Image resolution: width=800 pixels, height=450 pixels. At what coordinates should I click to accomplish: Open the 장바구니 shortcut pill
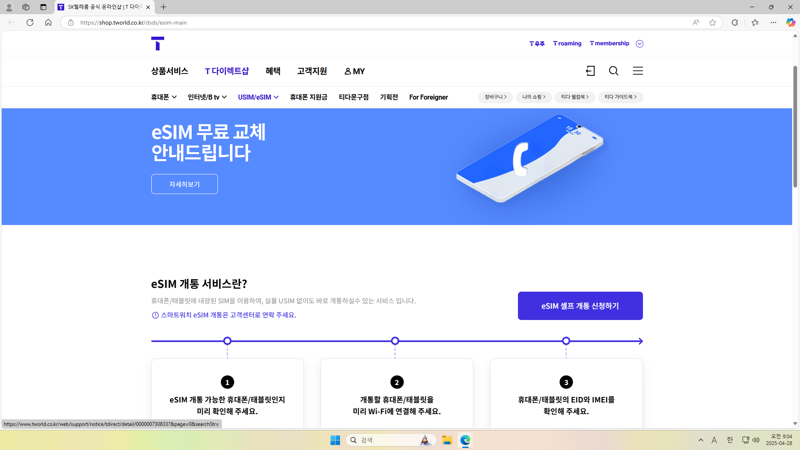pos(495,97)
